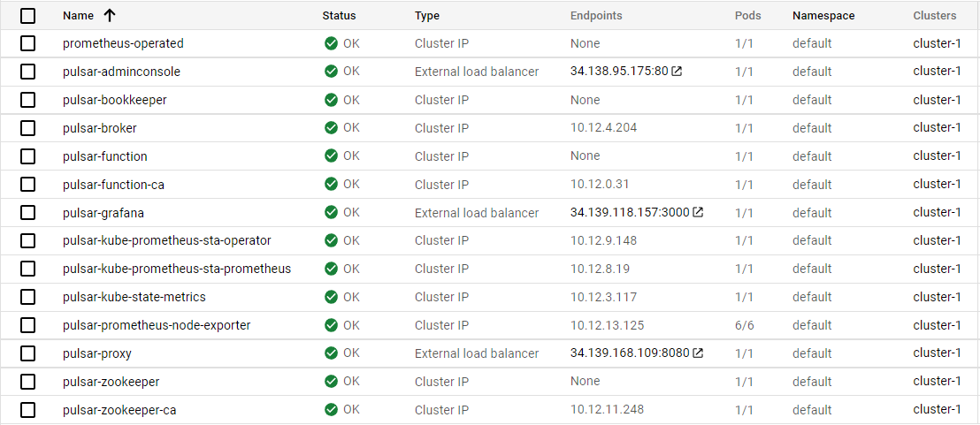Open the 34.139.168.109:8080 proxy endpoint
This screenshot has width=980, height=425.
tap(629, 353)
